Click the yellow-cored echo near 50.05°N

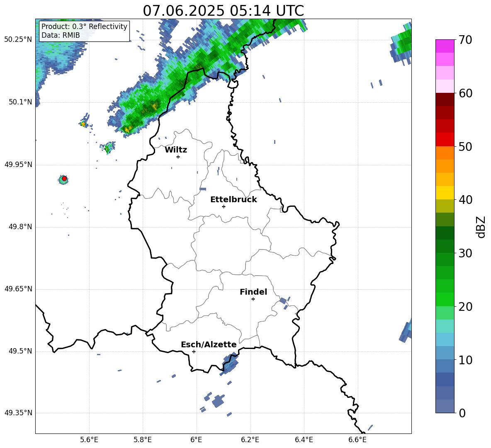point(83,124)
